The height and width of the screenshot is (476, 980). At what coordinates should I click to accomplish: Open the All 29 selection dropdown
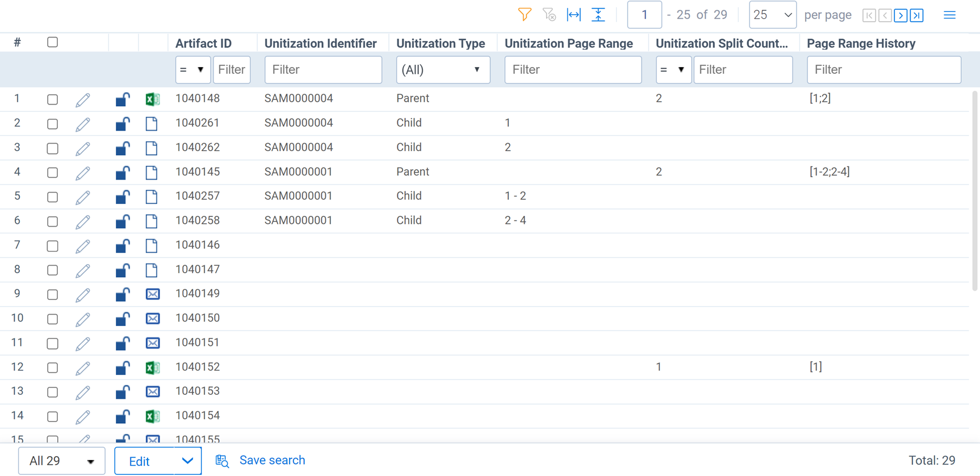[61, 461]
